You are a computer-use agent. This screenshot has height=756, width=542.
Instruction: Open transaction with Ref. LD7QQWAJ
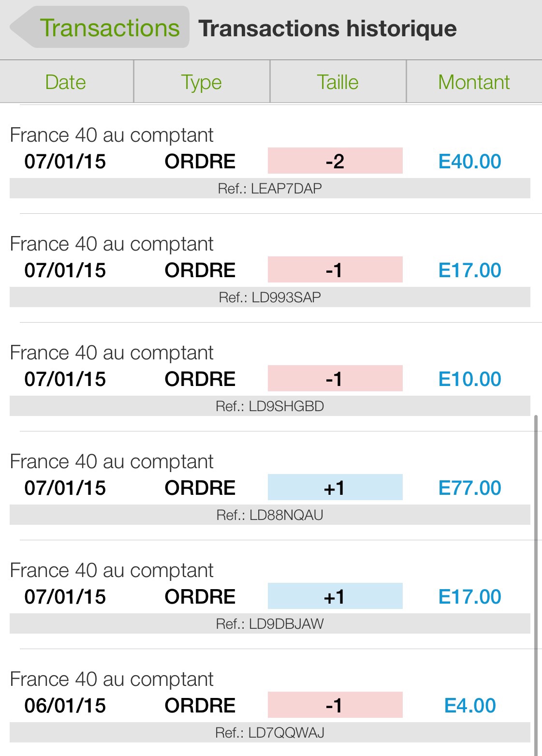(270, 733)
